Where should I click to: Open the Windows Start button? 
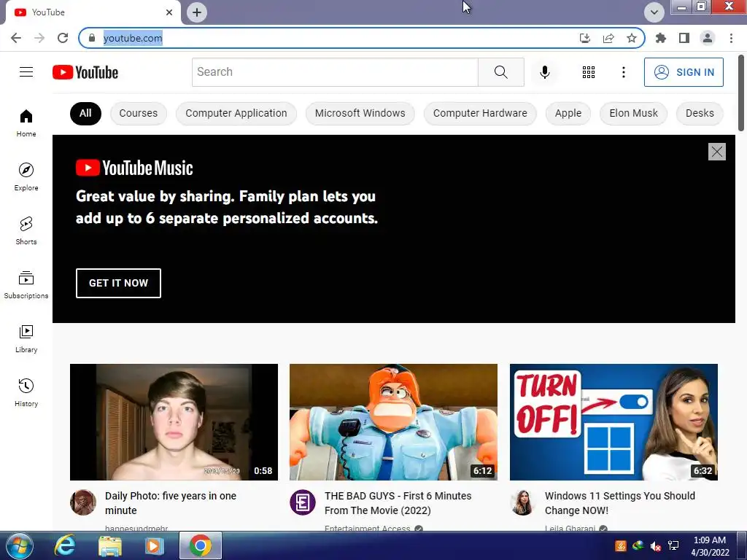[x=20, y=545]
